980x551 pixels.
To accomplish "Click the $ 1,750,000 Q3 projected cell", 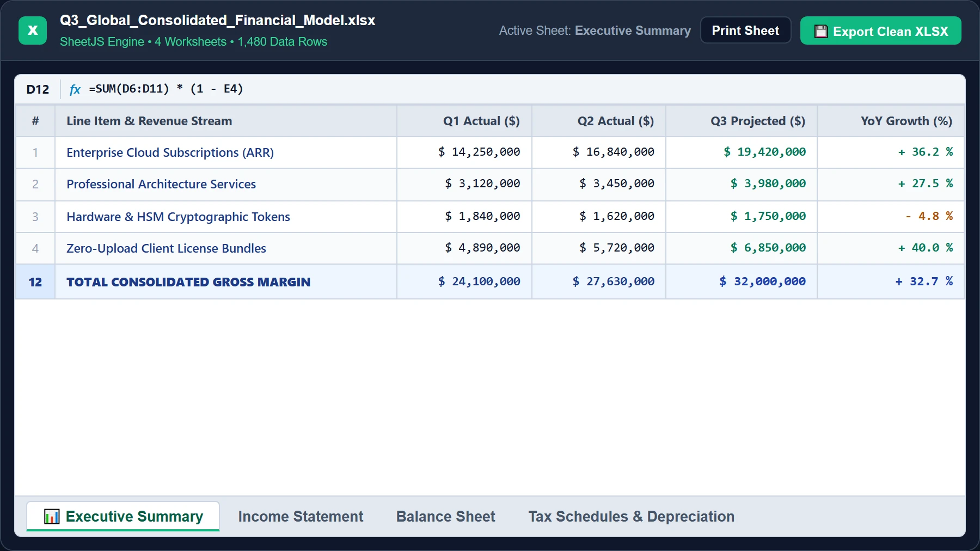I will point(742,217).
